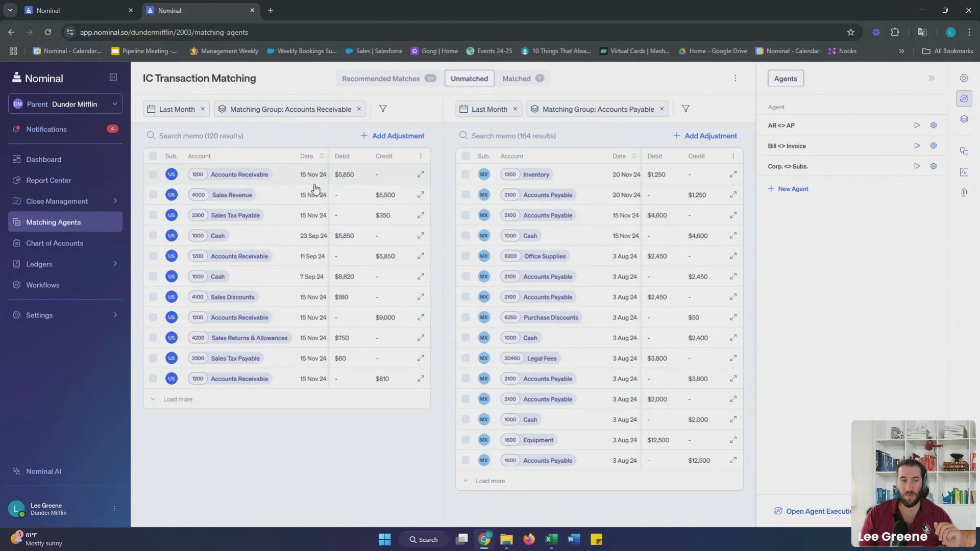Open settings gear for Corp. <> Subs. agent
Screen dimensions: 980x551
pyautogui.click(x=933, y=166)
